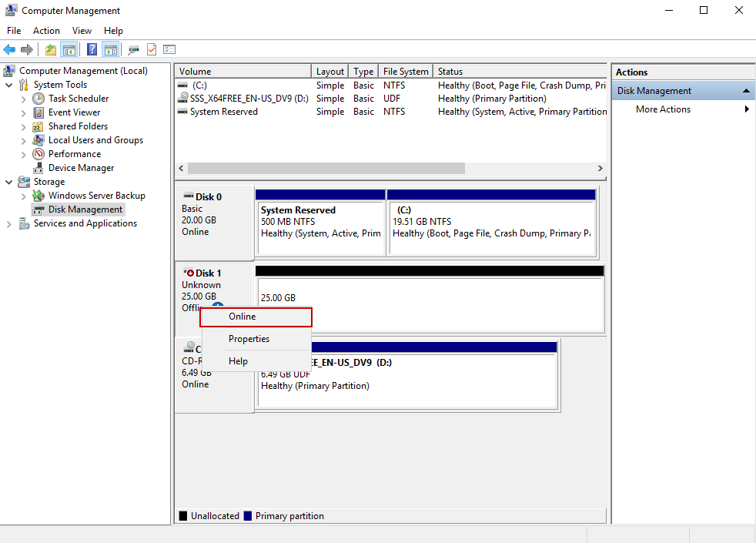Click the Rescan Disks toolbar icon

click(x=133, y=50)
